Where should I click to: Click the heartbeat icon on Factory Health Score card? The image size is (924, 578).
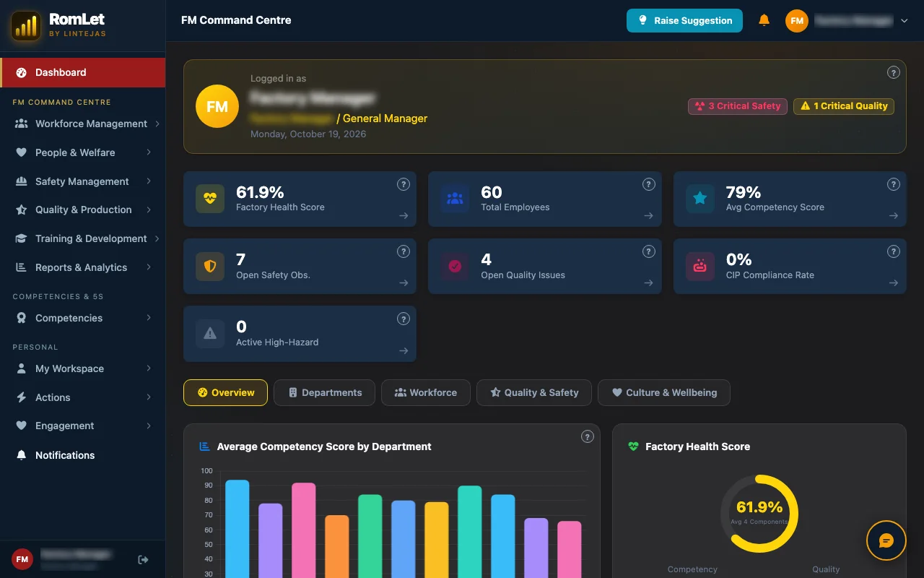[210, 199]
